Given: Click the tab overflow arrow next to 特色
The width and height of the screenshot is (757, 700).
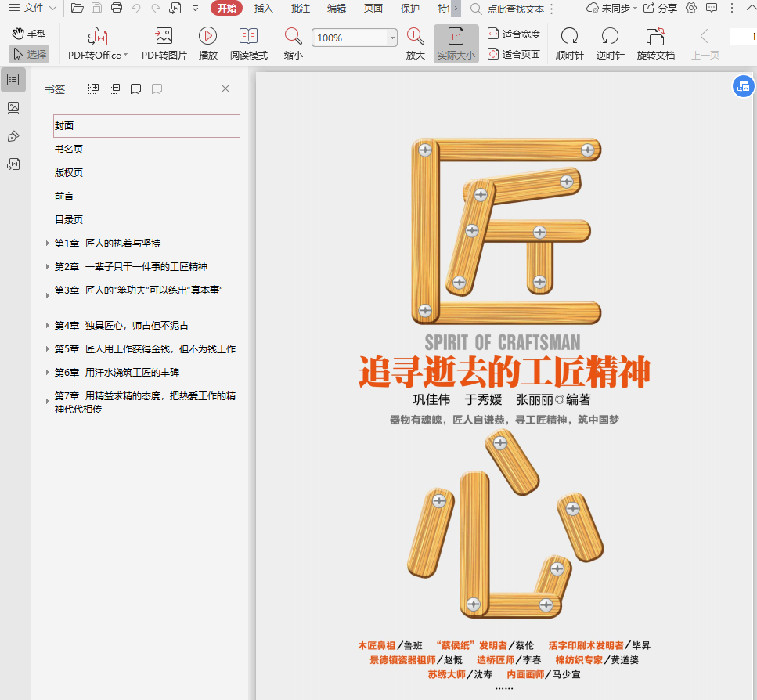Looking at the screenshot, I should [x=456, y=8].
